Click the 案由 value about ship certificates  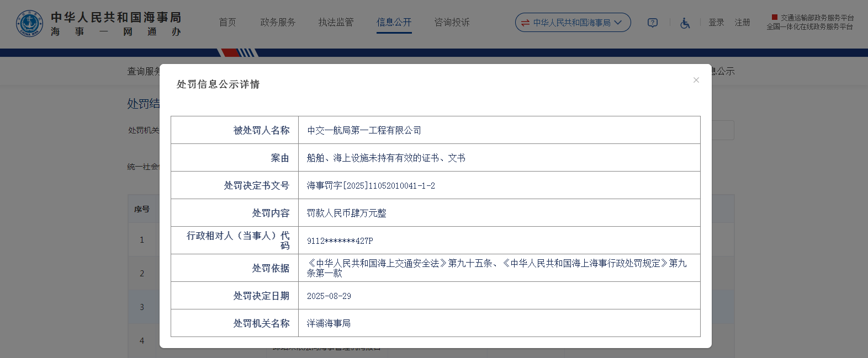(386, 158)
